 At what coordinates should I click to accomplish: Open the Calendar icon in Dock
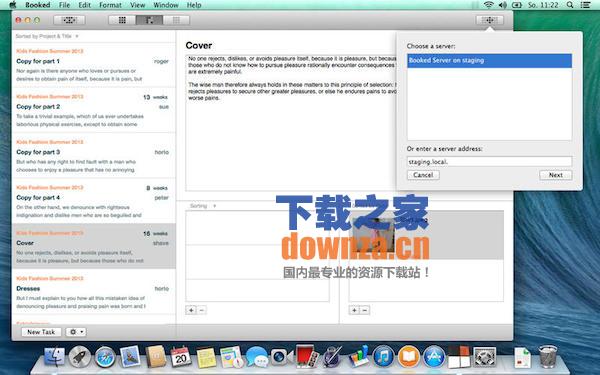[181, 357]
